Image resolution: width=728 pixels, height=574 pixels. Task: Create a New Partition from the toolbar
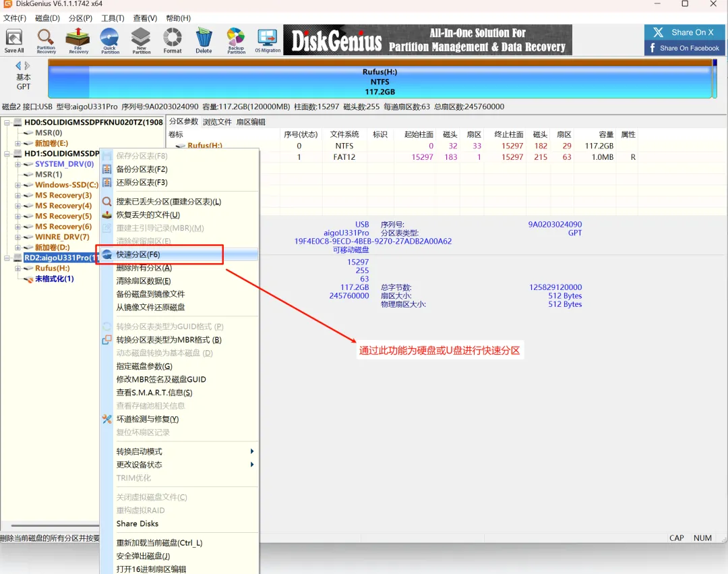[141, 40]
